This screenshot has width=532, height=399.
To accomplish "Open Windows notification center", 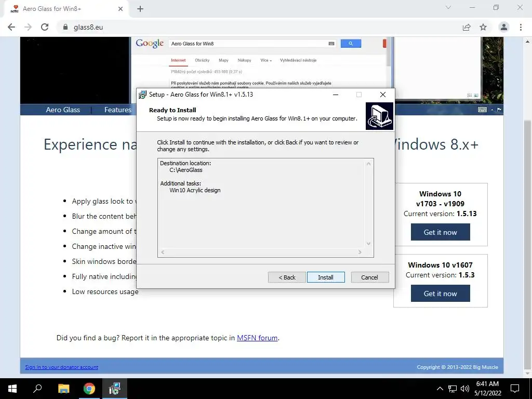I will pyautogui.click(x=515, y=389).
